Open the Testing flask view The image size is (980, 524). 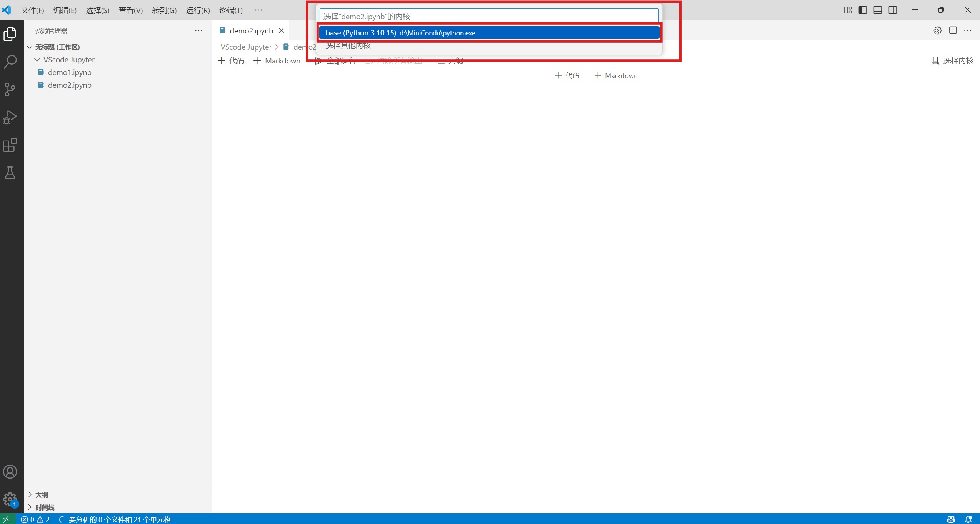pyautogui.click(x=10, y=173)
